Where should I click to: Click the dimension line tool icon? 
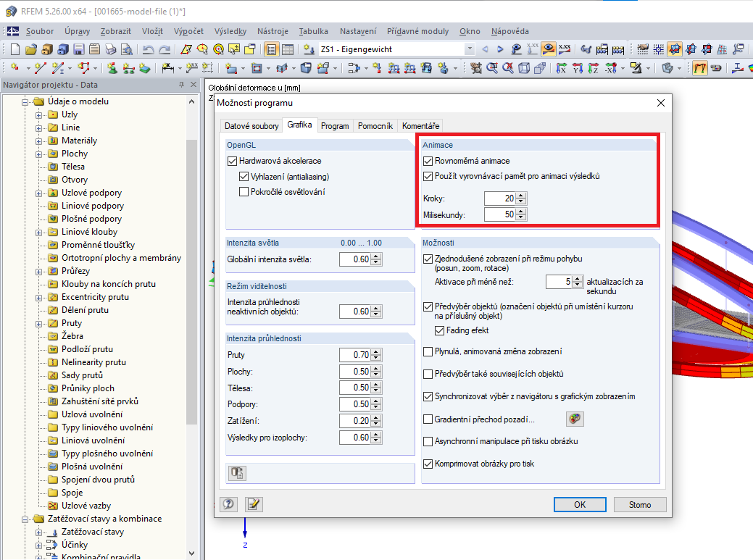click(167, 68)
